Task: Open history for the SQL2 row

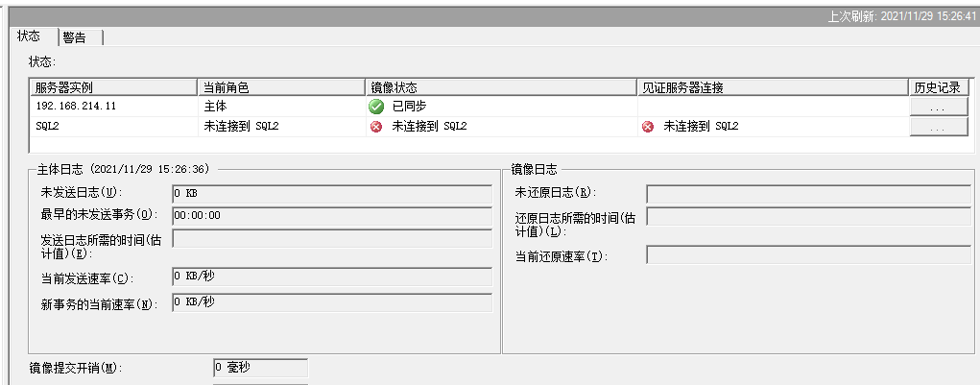Action: 939,127
